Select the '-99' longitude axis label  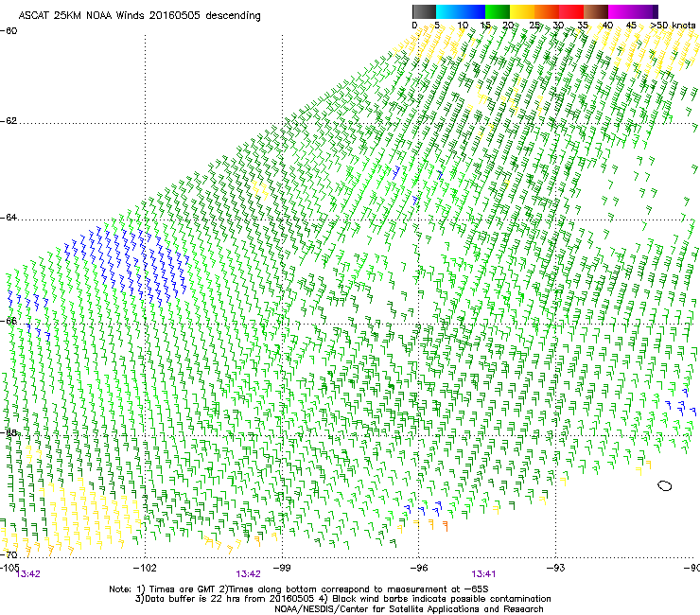282,568
